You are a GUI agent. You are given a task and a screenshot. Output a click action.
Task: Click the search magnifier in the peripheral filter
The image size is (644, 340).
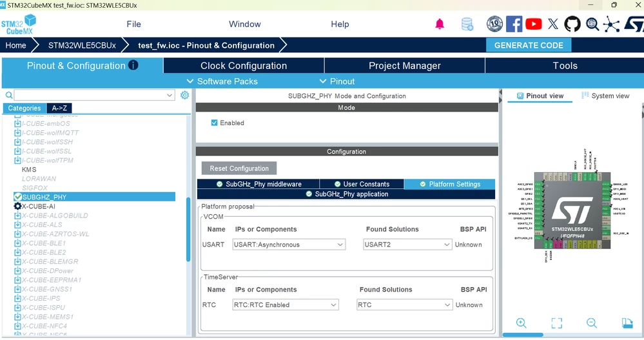point(8,95)
